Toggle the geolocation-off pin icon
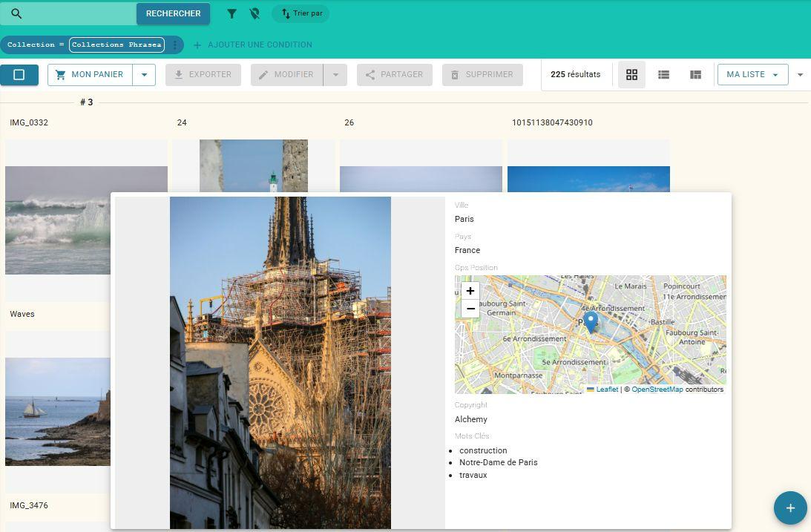Image resolution: width=811 pixels, height=532 pixels. click(x=255, y=13)
